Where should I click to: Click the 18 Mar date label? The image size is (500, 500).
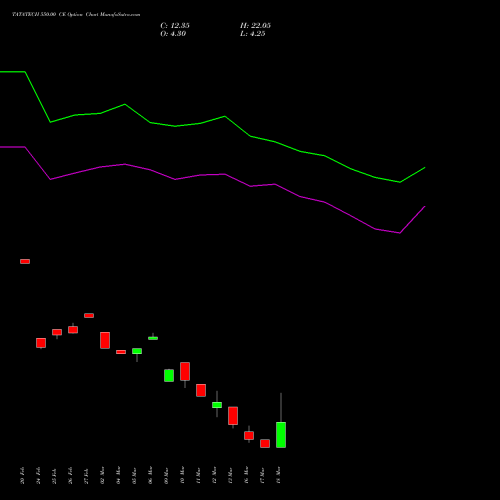pos(278,476)
